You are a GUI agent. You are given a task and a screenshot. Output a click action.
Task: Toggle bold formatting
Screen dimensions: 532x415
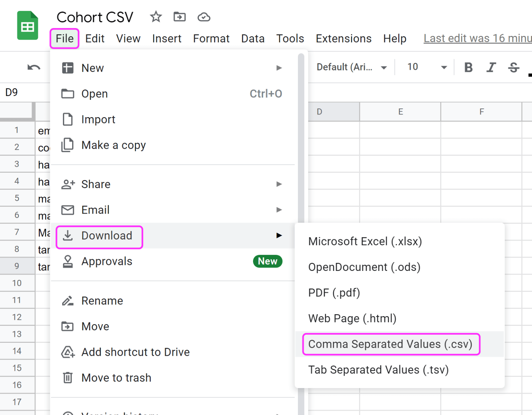pyautogui.click(x=468, y=67)
